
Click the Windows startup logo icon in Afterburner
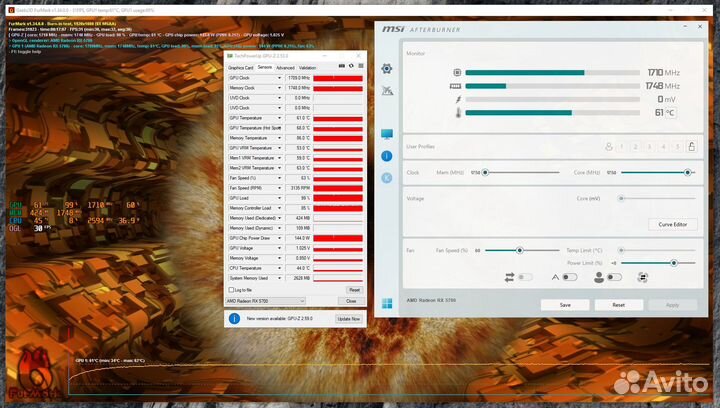pyautogui.click(x=387, y=304)
